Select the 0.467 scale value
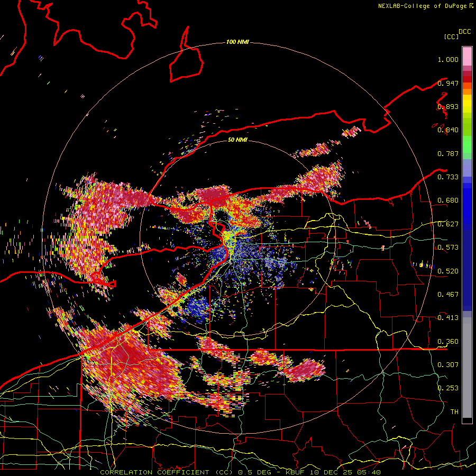This screenshot has height=476, width=476. 448,295
